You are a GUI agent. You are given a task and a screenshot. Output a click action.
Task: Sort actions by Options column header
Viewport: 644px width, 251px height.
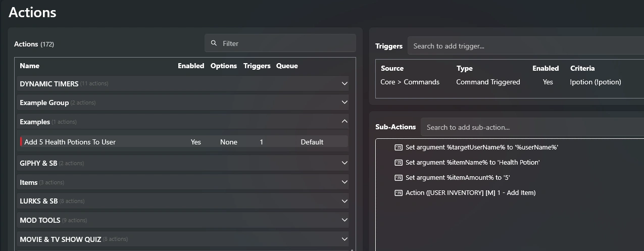(x=224, y=66)
